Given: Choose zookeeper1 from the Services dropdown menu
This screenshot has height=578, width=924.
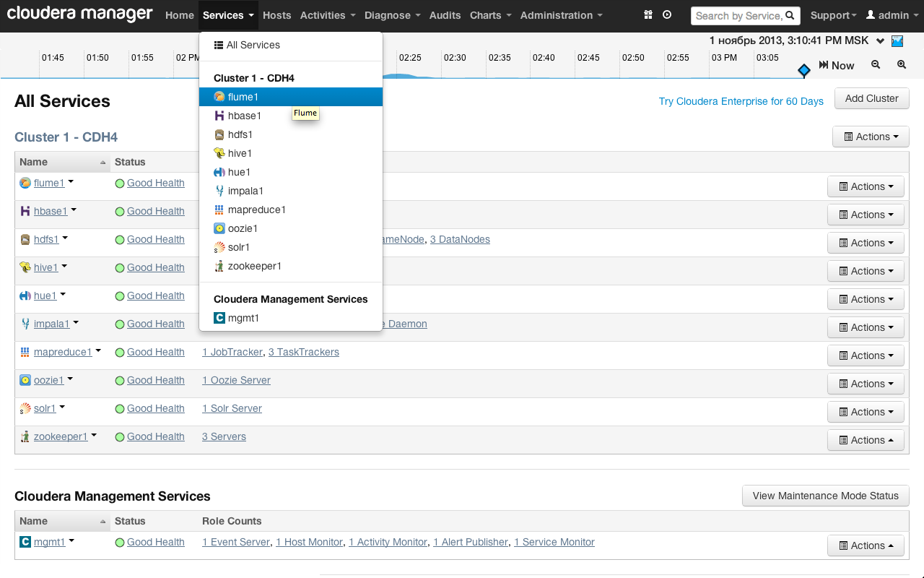Looking at the screenshot, I should tap(291, 266).
